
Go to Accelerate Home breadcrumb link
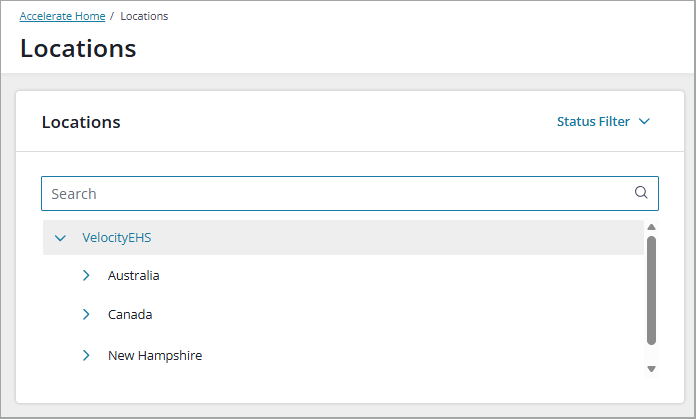coord(62,16)
